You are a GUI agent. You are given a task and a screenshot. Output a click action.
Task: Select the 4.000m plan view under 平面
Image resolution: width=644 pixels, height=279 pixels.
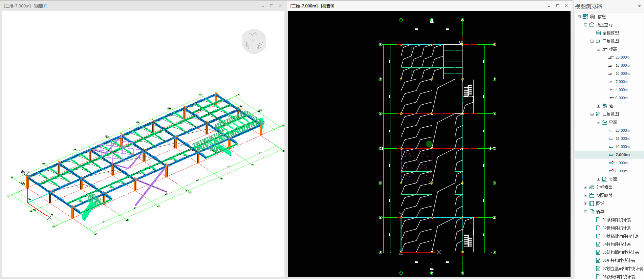click(x=621, y=163)
